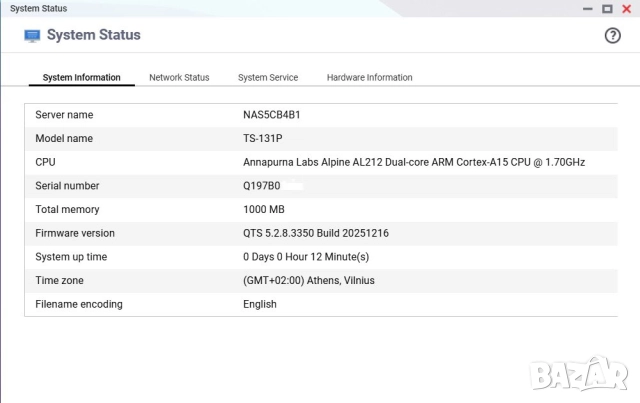Screen dimensions: 640x403
Task: Minimize the System Status window
Action: click(587, 9)
